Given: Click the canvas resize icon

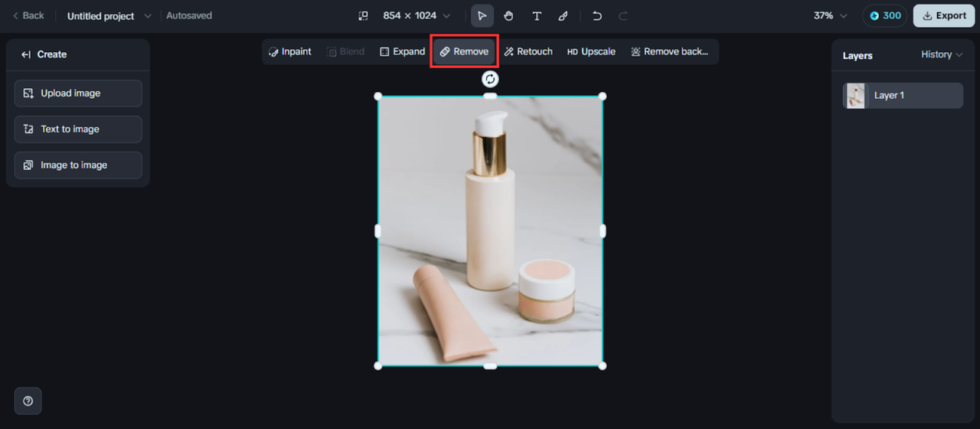Looking at the screenshot, I should (364, 15).
